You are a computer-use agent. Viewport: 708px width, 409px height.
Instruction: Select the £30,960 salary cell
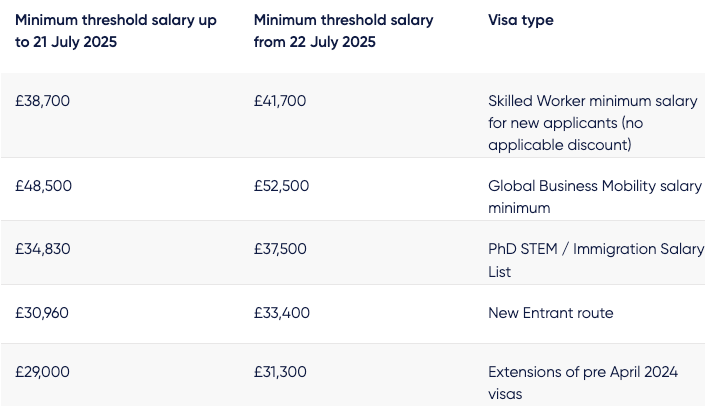coord(42,313)
